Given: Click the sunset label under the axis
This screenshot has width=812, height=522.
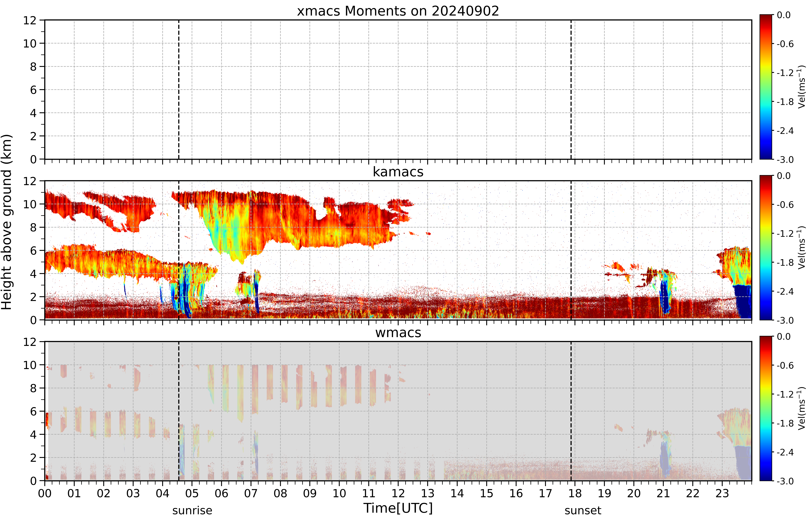Looking at the screenshot, I should [583, 510].
